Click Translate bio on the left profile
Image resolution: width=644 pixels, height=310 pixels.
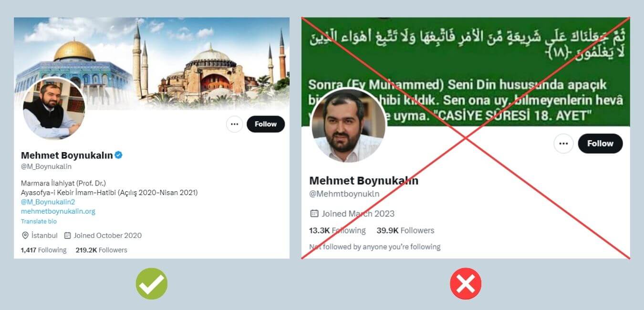click(x=39, y=221)
